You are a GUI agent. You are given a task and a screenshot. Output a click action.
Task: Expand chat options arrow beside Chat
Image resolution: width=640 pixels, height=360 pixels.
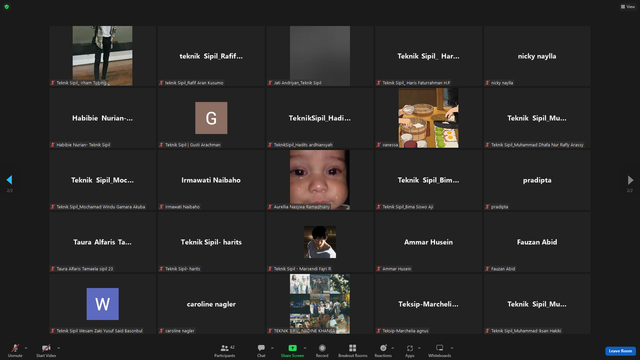click(272, 348)
